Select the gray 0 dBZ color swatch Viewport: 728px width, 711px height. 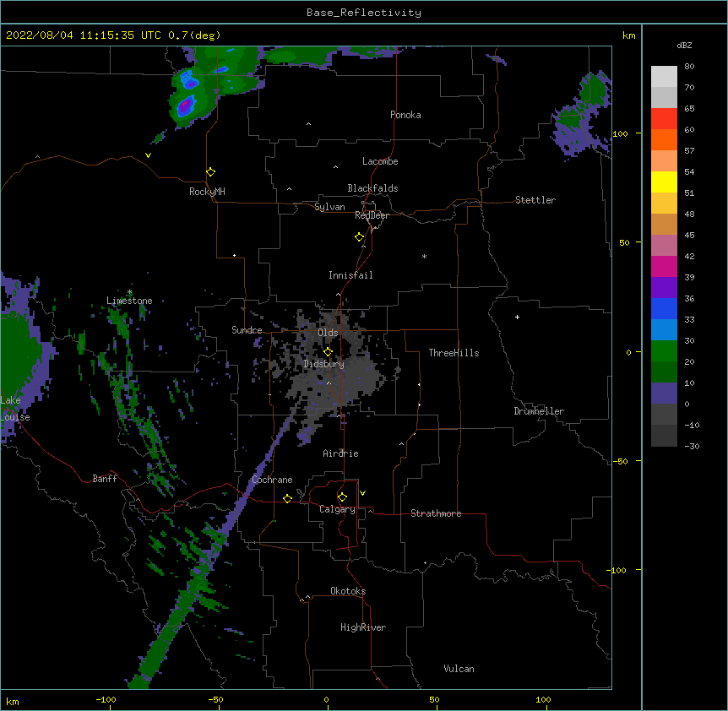click(664, 415)
